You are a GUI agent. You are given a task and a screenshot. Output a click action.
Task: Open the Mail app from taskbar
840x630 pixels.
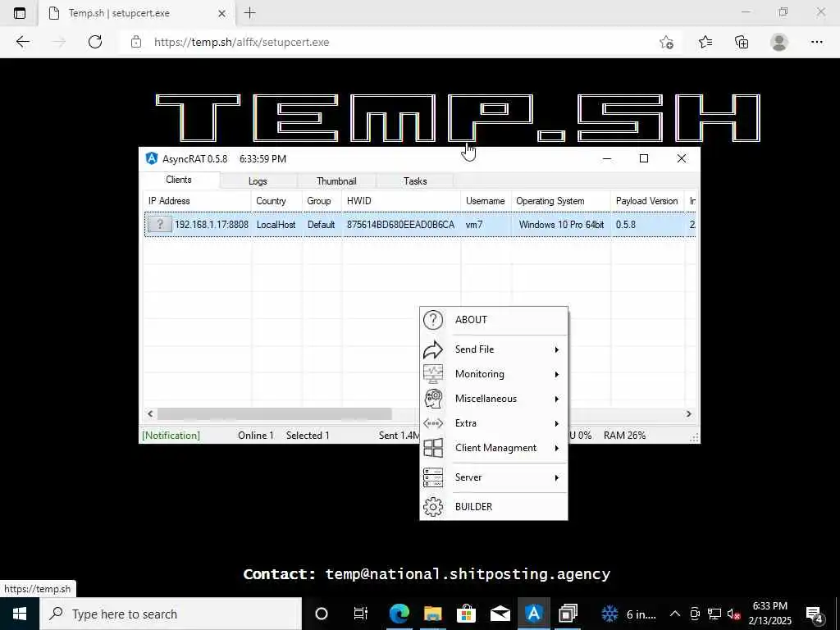click(x=500, y=614)
